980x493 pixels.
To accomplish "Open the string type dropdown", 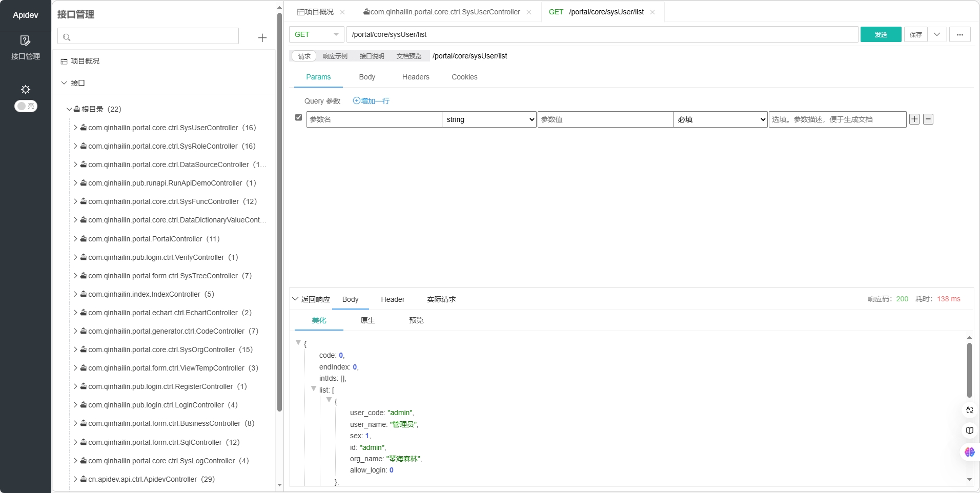I will click(x=489, y=119).
